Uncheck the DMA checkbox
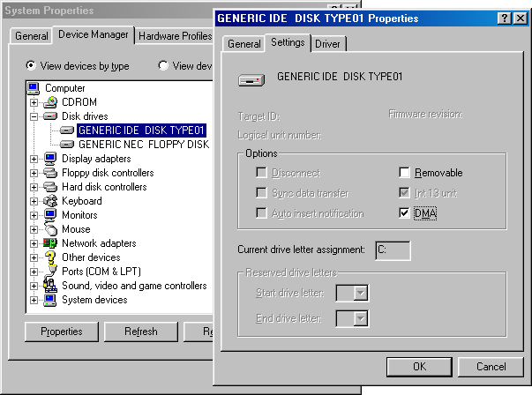Screen dimensions: 532x395 pyautogui.click(x=404, y=213)
